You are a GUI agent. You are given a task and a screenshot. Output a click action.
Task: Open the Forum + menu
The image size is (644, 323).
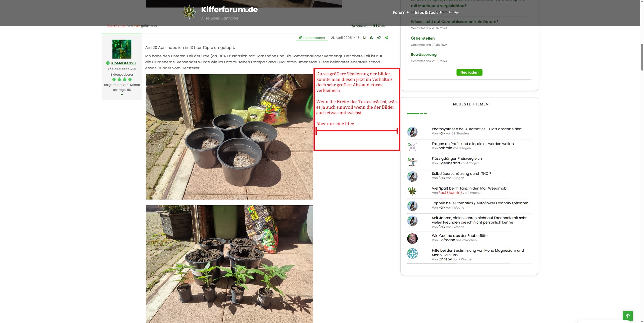[401, 12]
